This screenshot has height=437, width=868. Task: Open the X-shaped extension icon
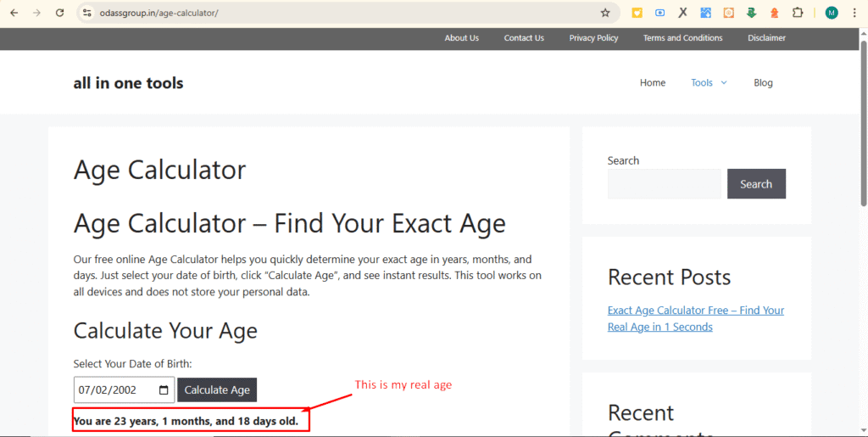point(682,13)
